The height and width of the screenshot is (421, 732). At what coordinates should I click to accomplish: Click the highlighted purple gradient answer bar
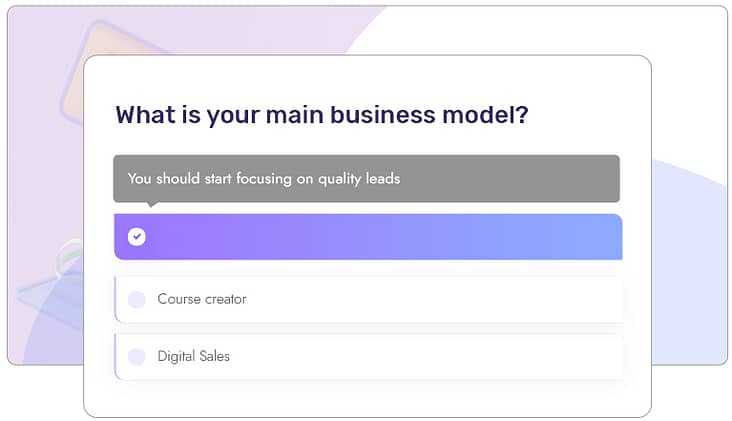coord(368,237)
